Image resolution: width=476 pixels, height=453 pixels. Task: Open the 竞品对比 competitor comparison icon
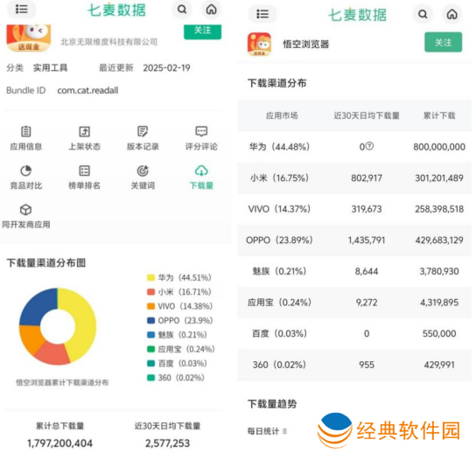click(x=25, y=171)
